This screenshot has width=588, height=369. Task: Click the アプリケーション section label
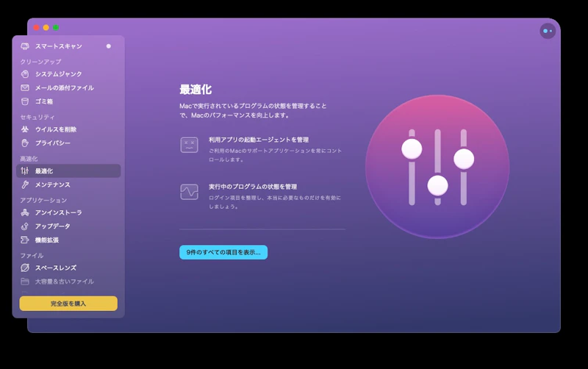coord(43,200)
